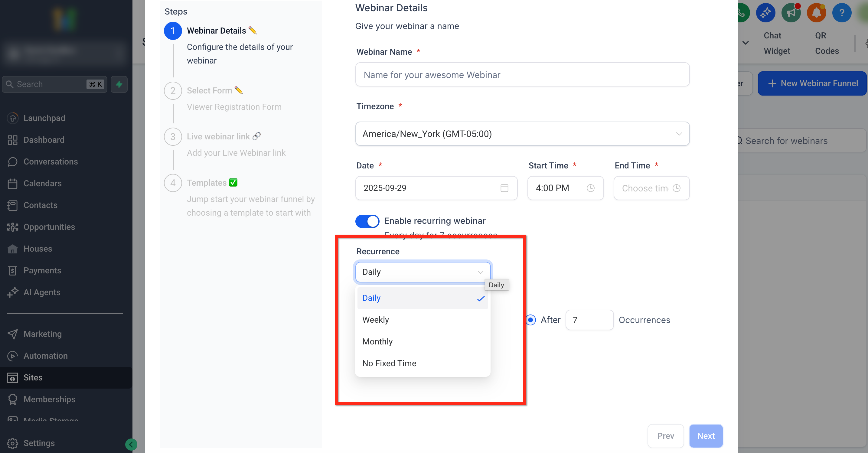Open Automation in the sidebar
This screenshot has height=453, width=868.
[45, 355]
